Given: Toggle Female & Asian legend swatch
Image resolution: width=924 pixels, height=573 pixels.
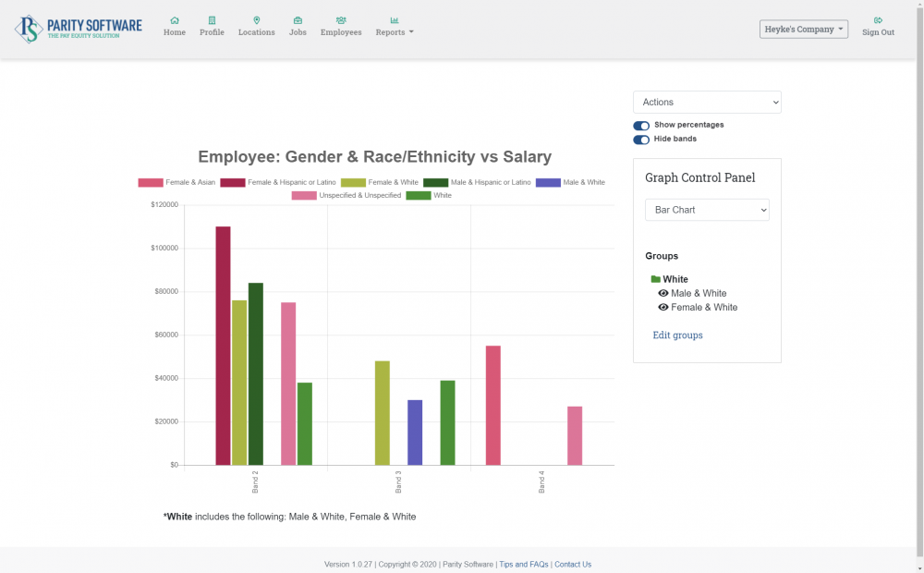Looking at the screenshot, I should 151,183.
